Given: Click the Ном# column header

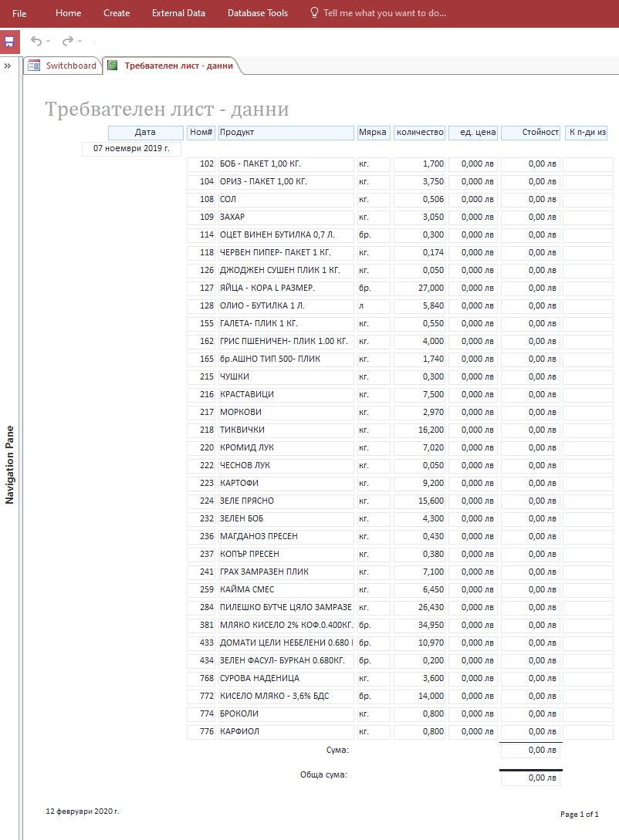Looking at the screenshot, I should point(201,133).
